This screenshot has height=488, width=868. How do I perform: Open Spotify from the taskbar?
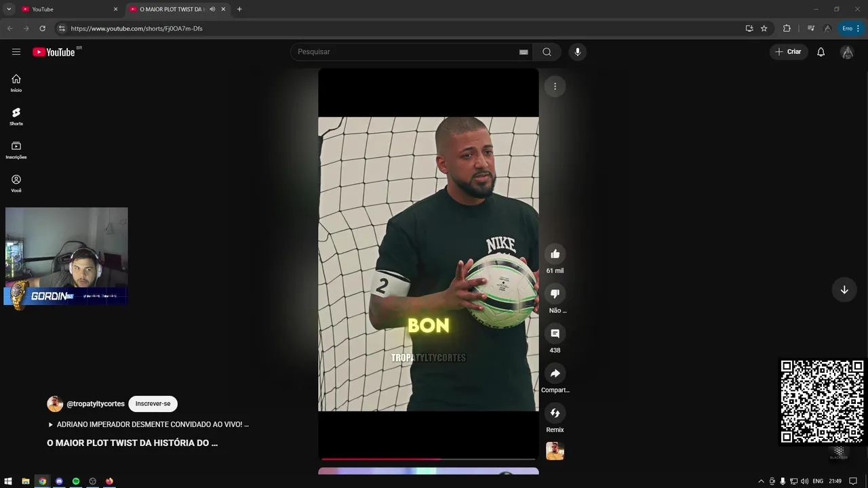(x=76, y=481)
